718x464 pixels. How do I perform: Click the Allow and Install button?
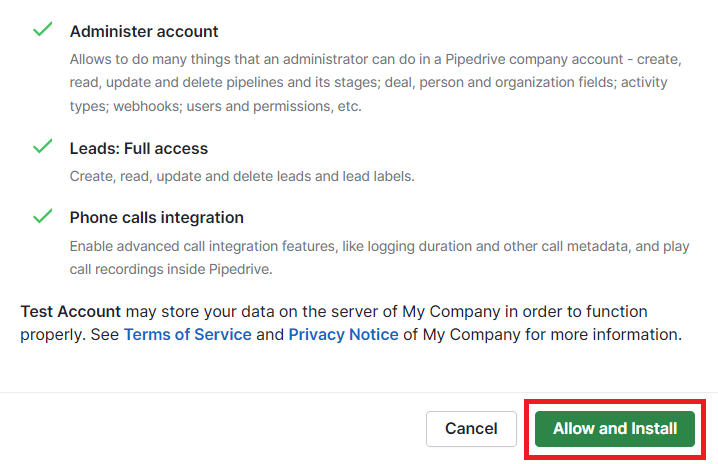[615, 429]
